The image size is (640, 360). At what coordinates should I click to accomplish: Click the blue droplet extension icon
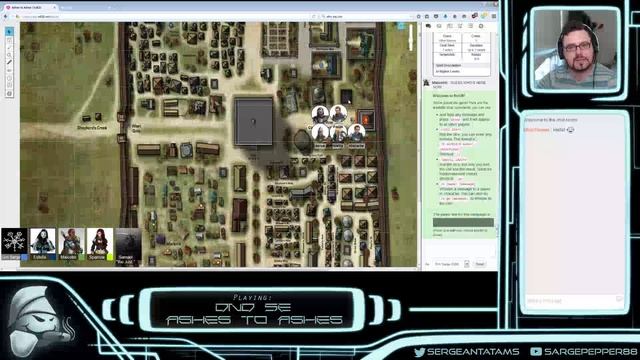pyautogui.click(x=445, y=16)
